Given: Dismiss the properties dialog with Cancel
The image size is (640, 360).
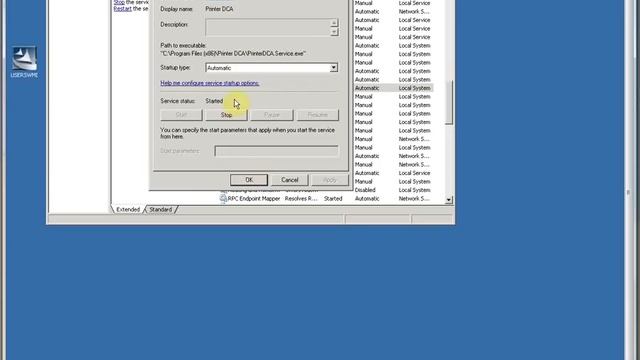Looking at the screenshot, I should (289, 180).
